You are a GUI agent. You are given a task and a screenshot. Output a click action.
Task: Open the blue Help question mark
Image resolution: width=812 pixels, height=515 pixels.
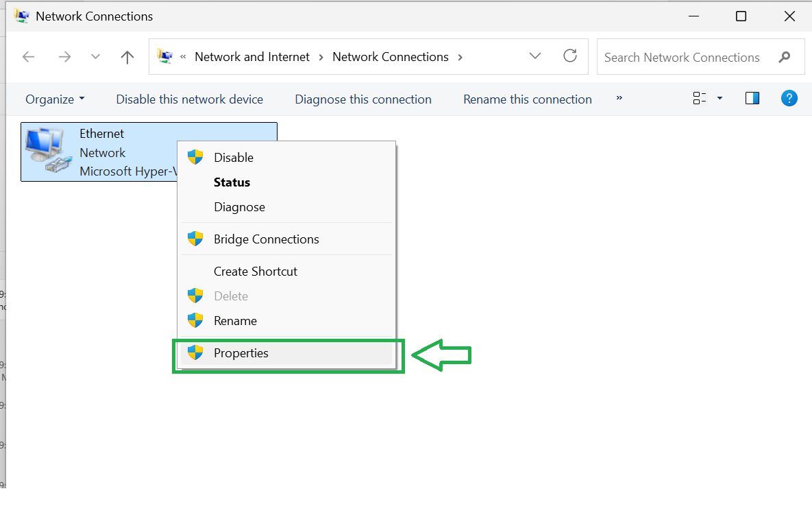point(789,98)
